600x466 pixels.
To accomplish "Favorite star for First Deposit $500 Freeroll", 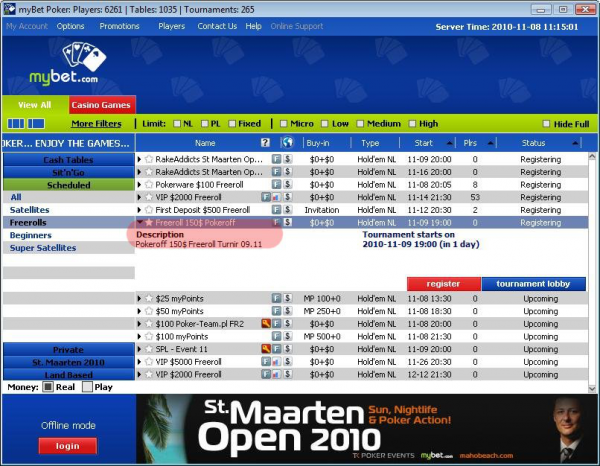I will pos(149,210).
